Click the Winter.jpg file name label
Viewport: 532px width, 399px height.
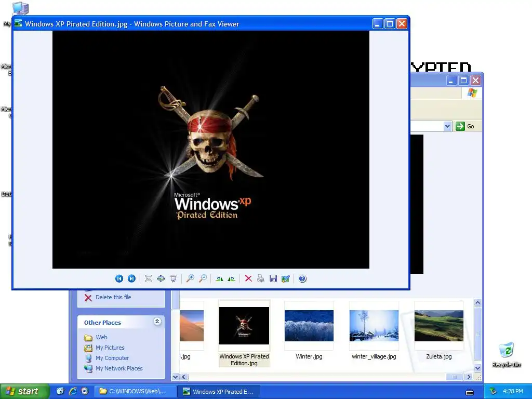[x=309, y=356]
